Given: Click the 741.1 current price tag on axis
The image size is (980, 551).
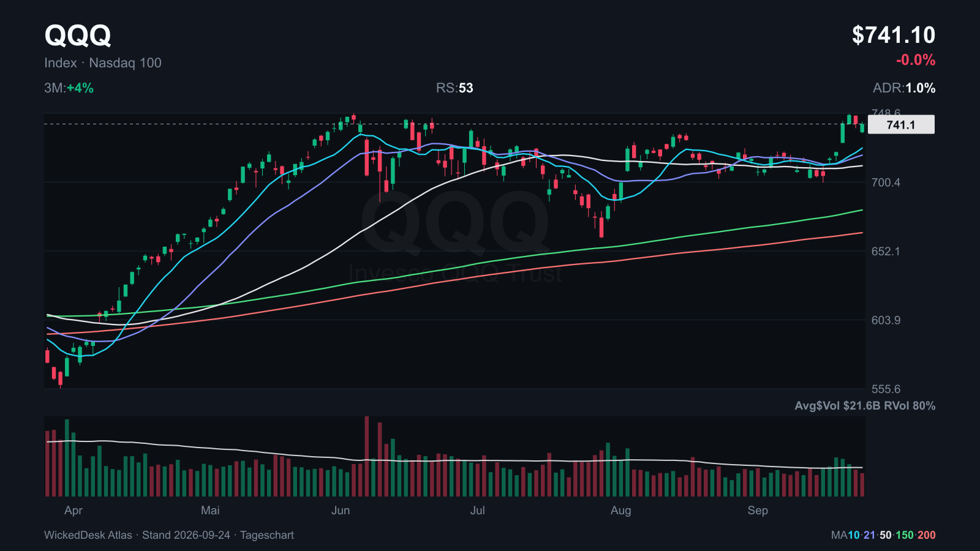Looking at the screenshot, I should 901,125.
